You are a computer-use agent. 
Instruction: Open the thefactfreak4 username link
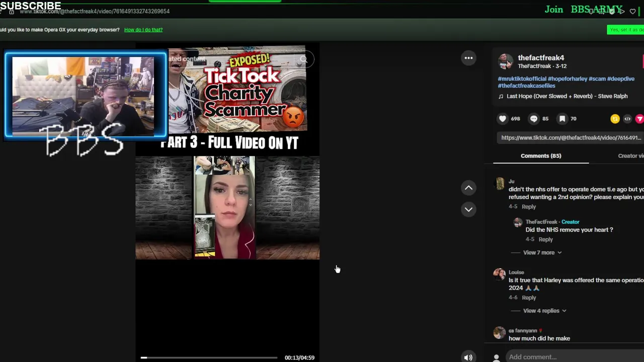point(541,58)
